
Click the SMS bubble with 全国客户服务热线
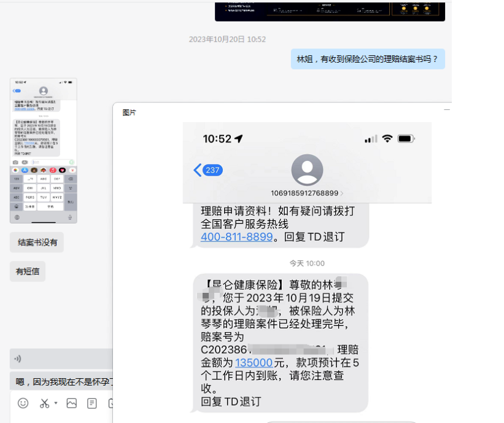281,225
